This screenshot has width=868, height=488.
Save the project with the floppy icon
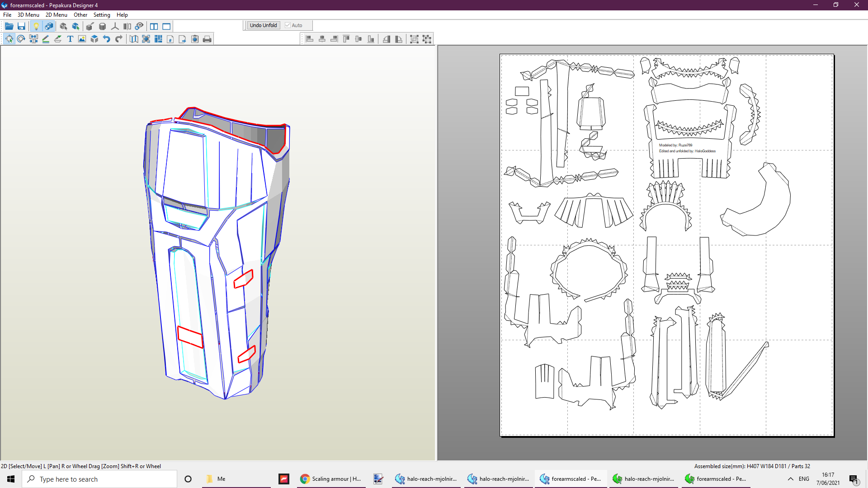pos(21,26)
